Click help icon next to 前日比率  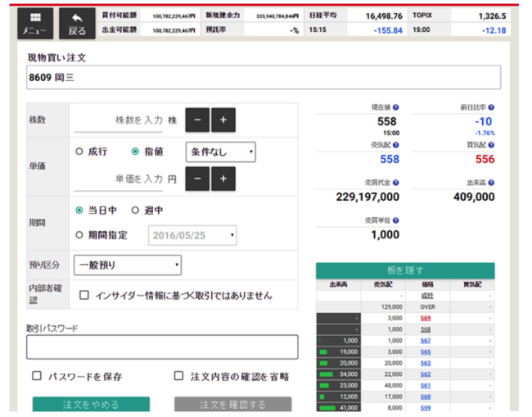click(491, 107)
